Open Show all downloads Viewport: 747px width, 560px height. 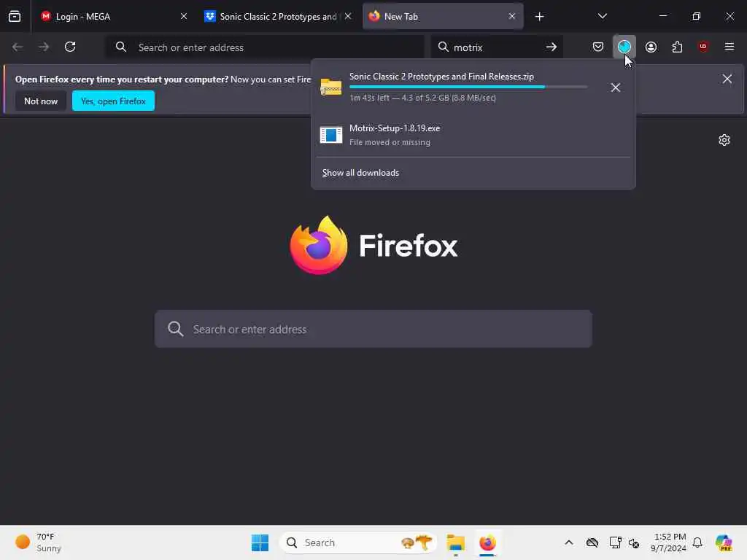point(360,173)
